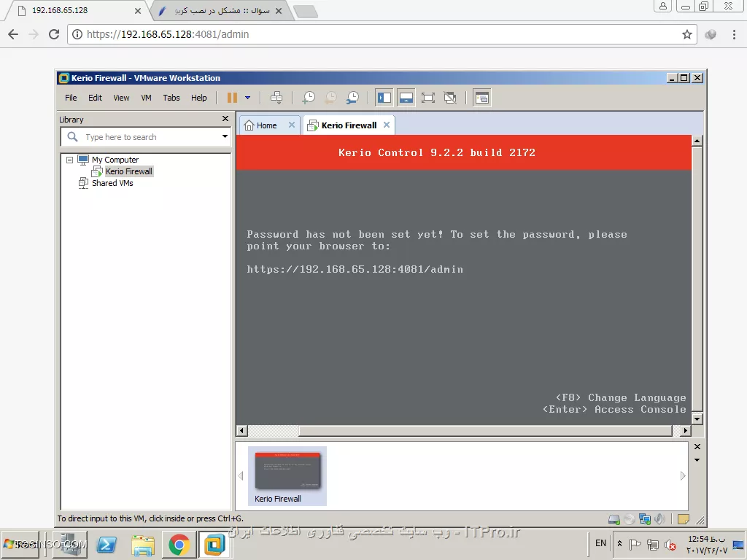
Task: Select Kerio Firewall in library tree
Action: (128, 171)
